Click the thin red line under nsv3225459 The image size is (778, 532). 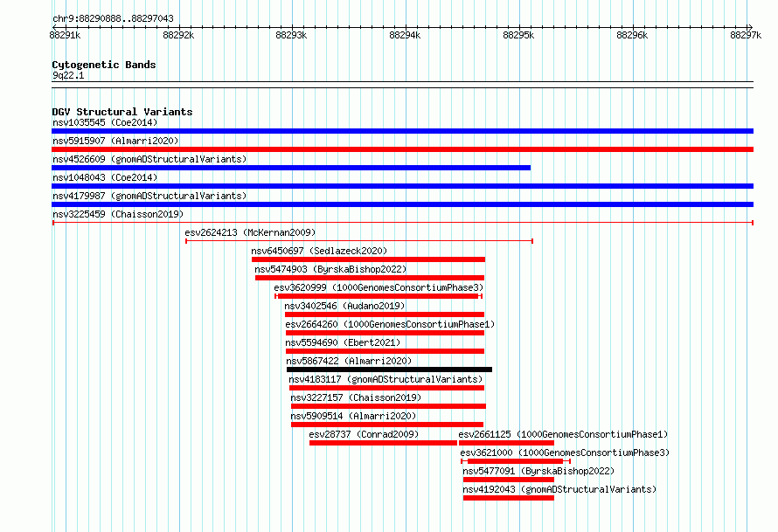pyautogui.click(x=403, y=223)
